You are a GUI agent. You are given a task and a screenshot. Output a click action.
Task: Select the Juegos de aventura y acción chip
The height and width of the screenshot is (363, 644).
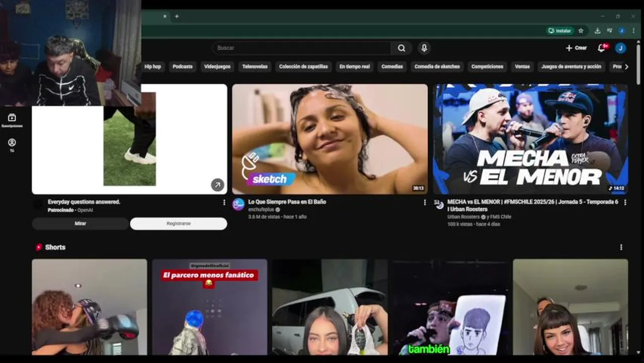[x=571, y=67]
